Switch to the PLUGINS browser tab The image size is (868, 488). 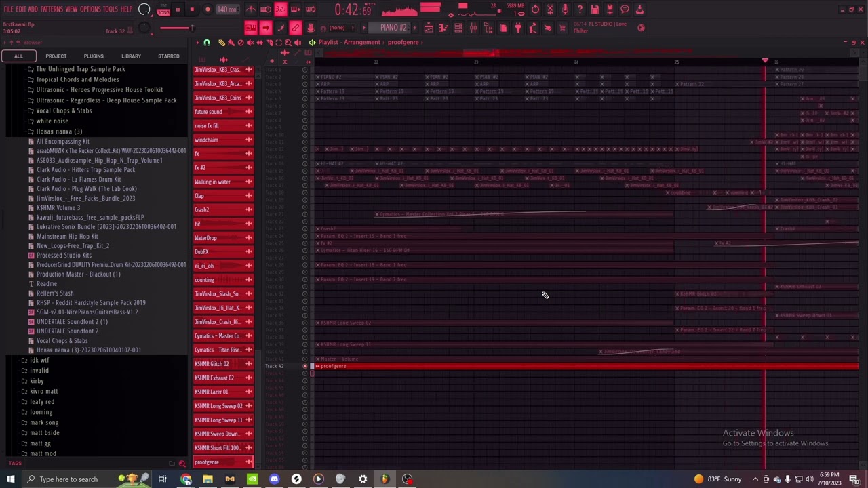94,56
